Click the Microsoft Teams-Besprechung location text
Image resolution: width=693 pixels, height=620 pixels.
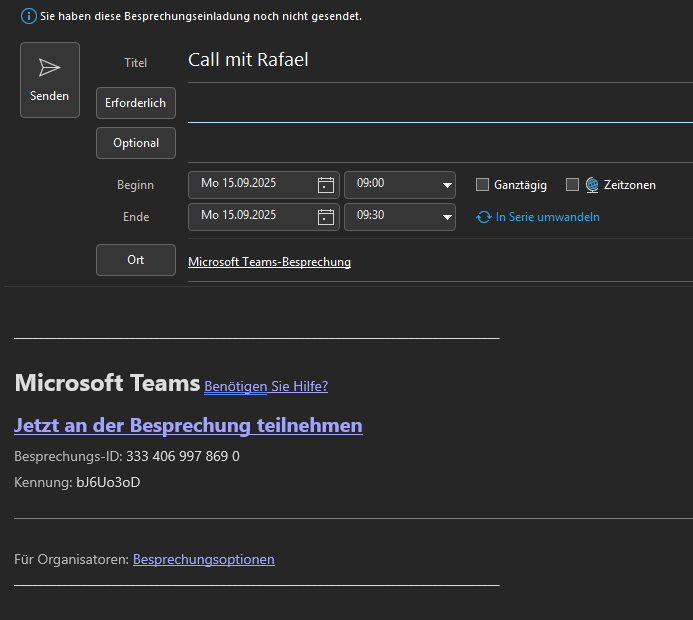pos(269,262)
